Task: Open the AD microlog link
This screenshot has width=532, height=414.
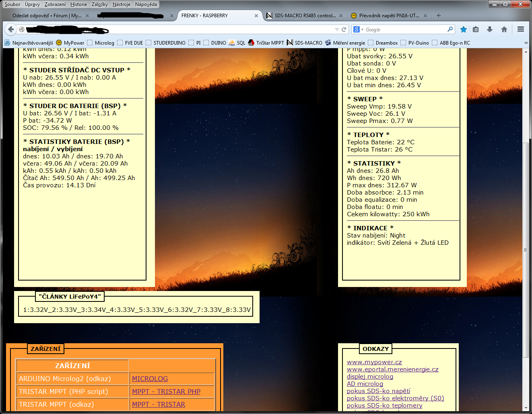Action: point(365,384)
